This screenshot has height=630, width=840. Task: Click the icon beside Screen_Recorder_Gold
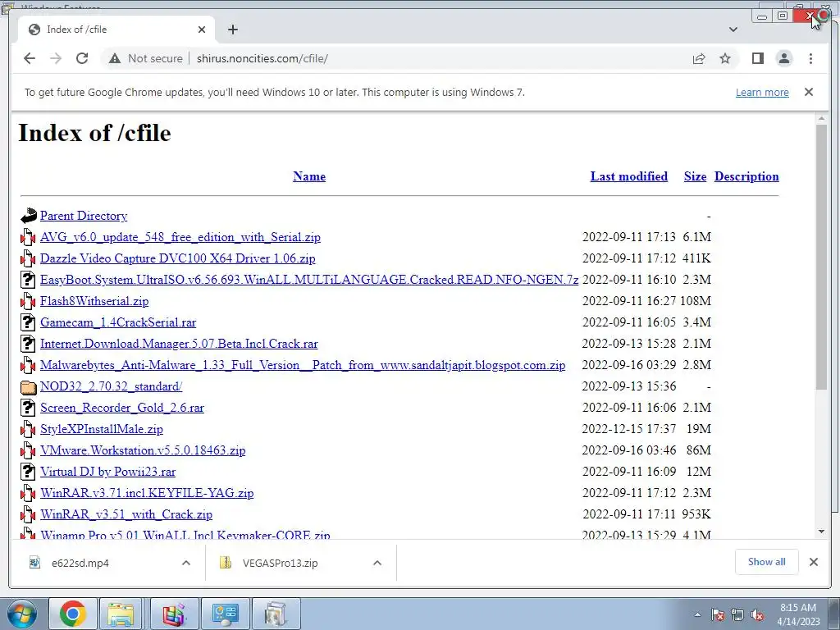tap(28, 408)
